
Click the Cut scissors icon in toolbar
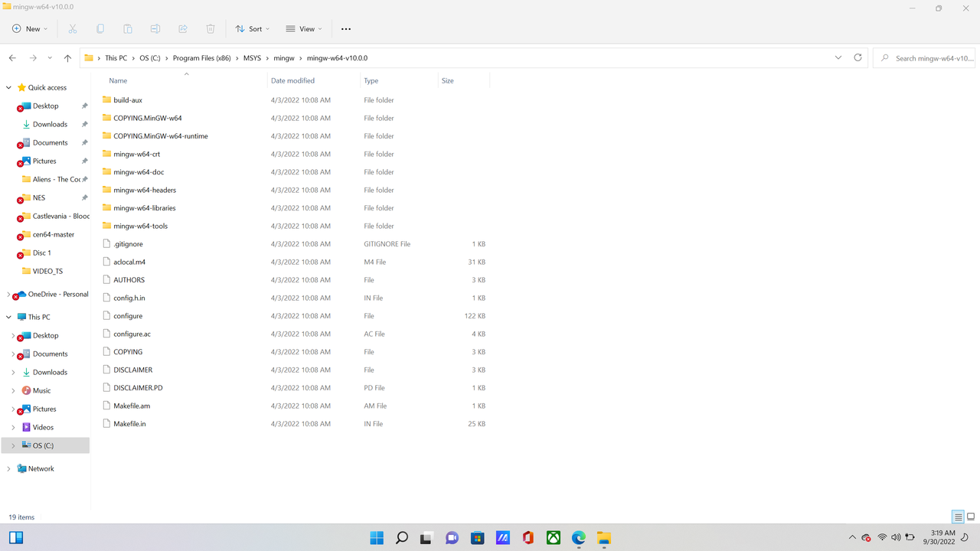pyautogui.click(x=73, y=29)
